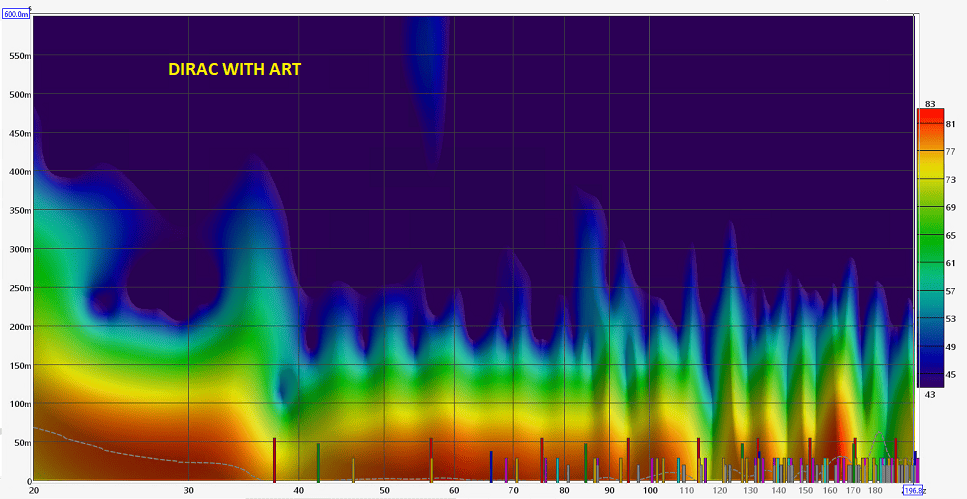Click the 180 Hz frequency axis label

pyautogui.click(x=875, y=490)
